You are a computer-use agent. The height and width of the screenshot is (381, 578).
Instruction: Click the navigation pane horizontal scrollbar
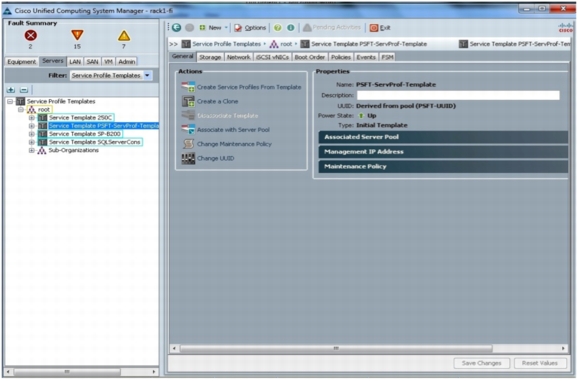pos(67,371)
